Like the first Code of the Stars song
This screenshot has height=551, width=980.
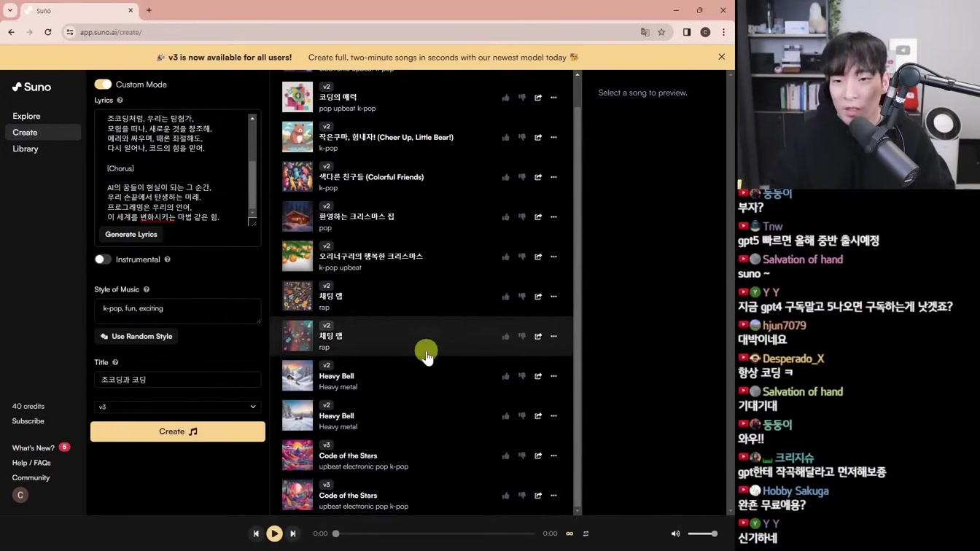click(505, 456)
